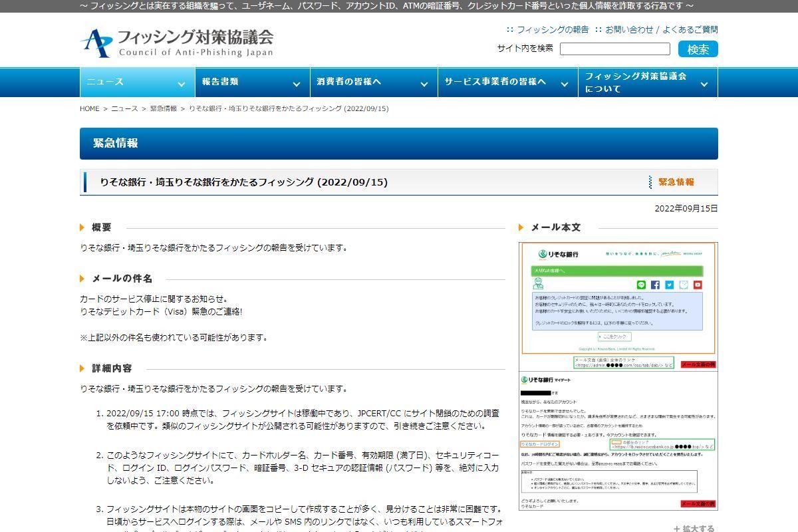Image resolution: width=798 pixels, height=532 pixels.
Task: Click the note ※上記以外の件名も使われている可能性があります。
Action: [x=174, y=337]
